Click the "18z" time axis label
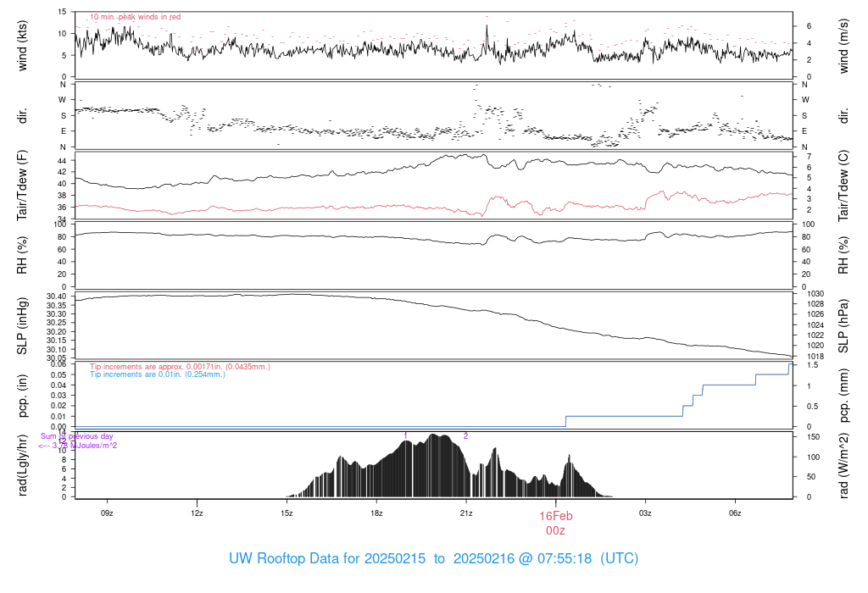This screenshot has height=593, width=868. coord(376,513)
